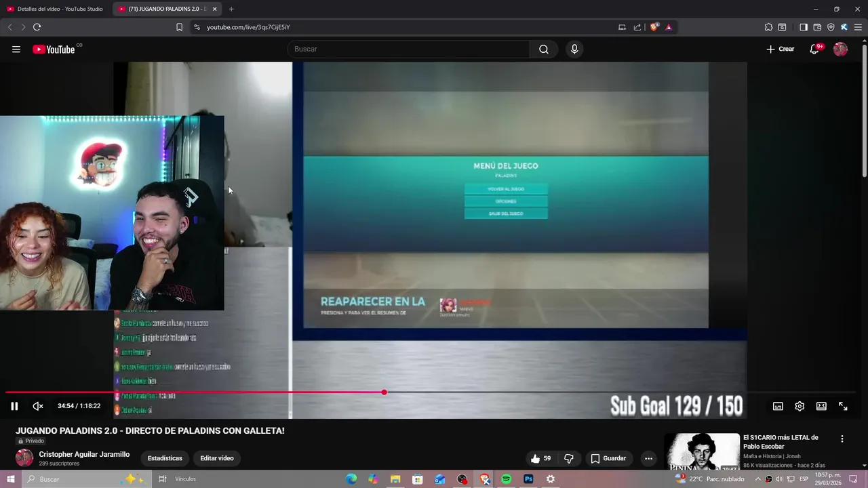Viewport: 868px width, 488px height.
Task: Open the taskbar clock 10:57 p. m.
Action: pyautogui.click(x=827, y=479)
